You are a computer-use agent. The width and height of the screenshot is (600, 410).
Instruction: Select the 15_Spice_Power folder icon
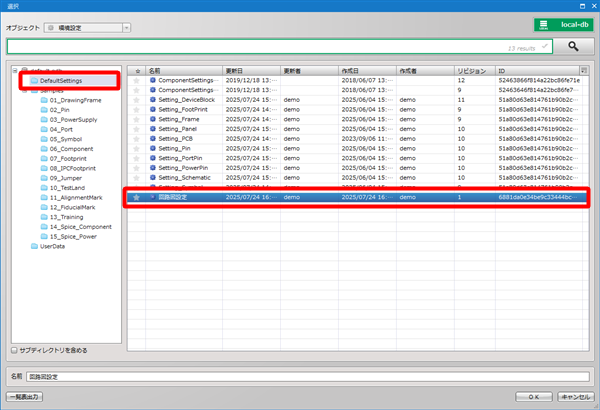click(44, 236)
